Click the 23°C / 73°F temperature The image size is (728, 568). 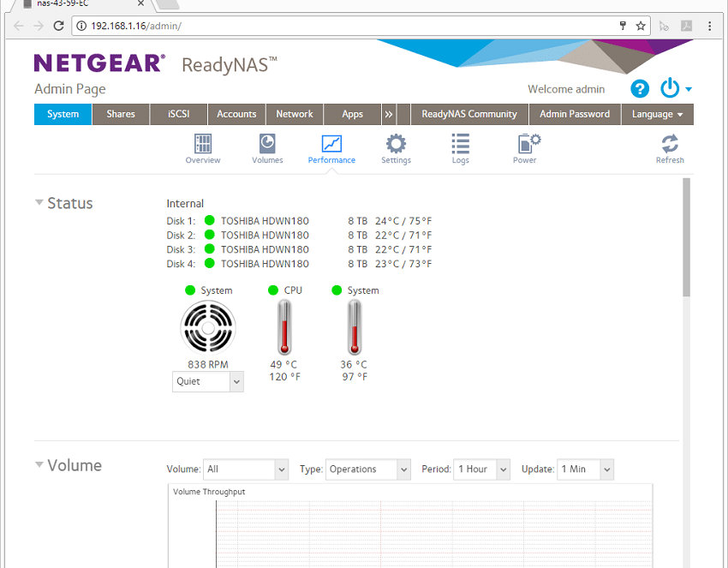point(403,264)
